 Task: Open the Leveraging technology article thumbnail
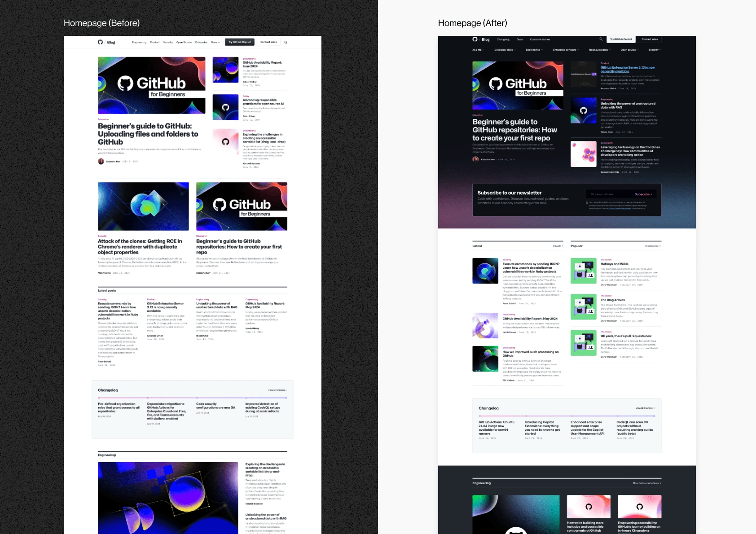coord(584,154)
